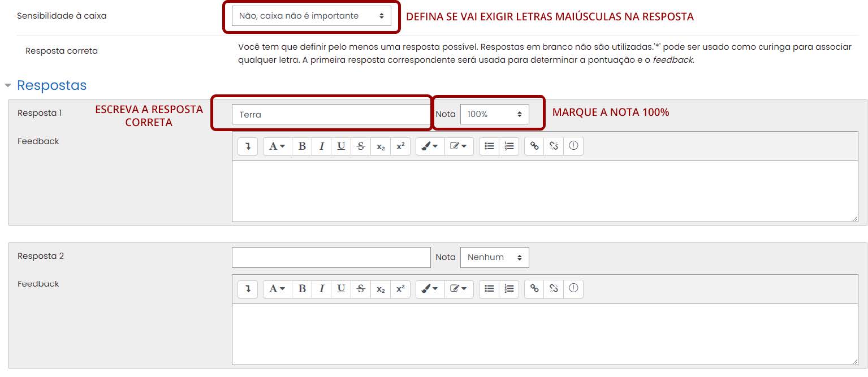
Task: Apply strikethrough in Feedback 1 editor
Action: (361, 146)
